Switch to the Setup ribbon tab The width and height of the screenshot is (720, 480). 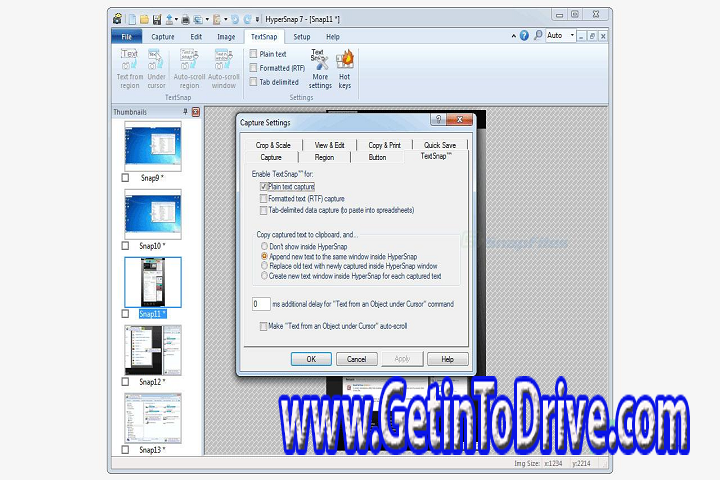[302, 37]
